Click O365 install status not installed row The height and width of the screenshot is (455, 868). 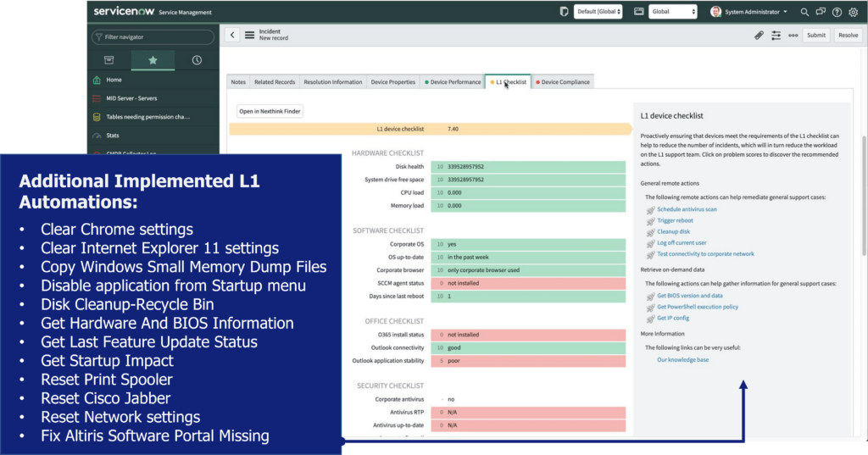(528, 335)
